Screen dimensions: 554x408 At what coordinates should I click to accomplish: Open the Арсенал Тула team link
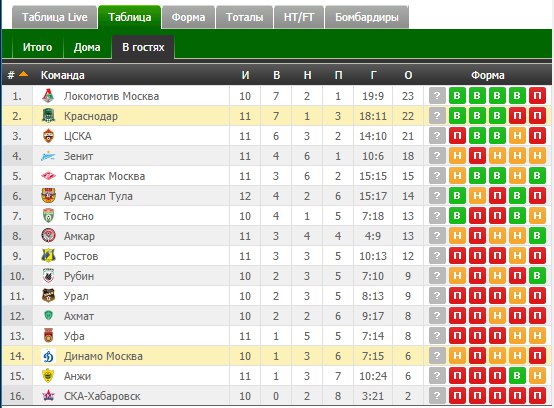tap(98, 196)
